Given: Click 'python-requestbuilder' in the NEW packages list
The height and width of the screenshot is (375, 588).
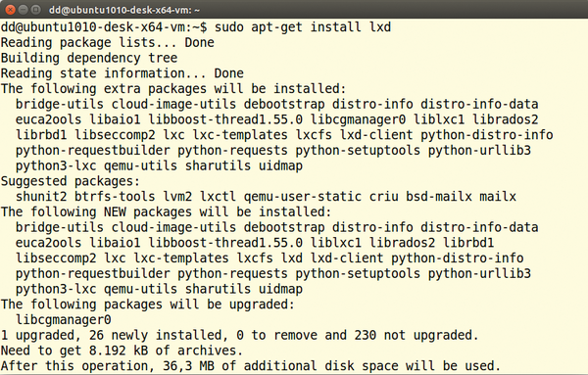Looking at the screenshot, I should click(x=93, y=274).
